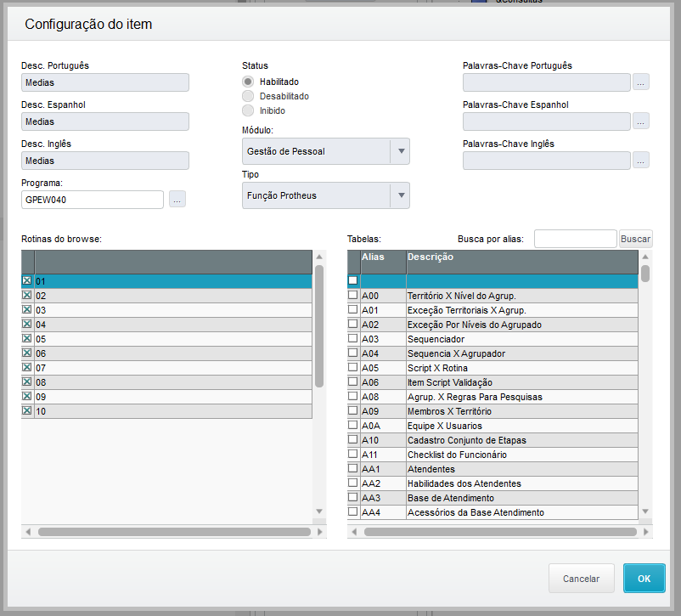Check the A10 Cadastro Conjunto de Etapas checkbox

pyautogui.click(x=353, y=439)
